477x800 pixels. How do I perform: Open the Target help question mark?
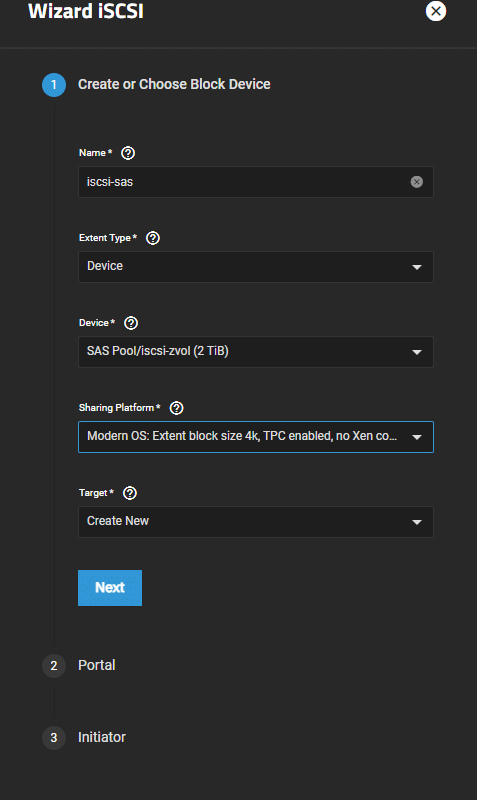[x=130, y=493]
